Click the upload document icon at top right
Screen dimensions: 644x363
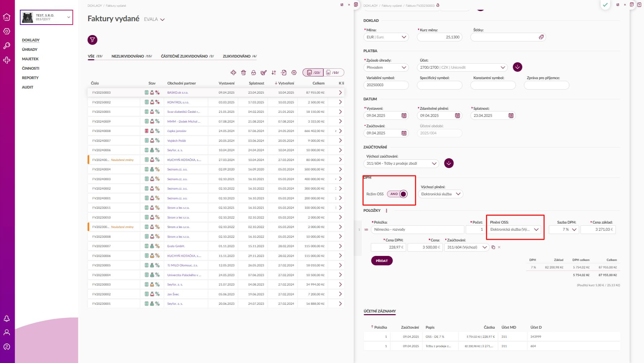pos(639,5)
